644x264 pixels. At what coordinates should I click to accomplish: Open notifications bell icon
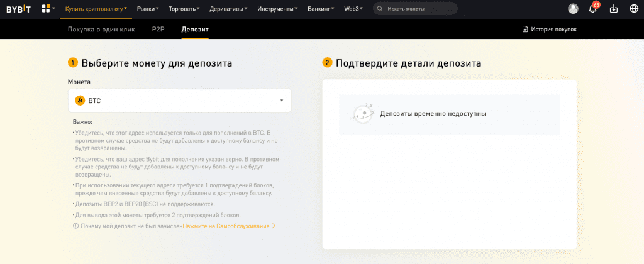[x=592, y=9]
